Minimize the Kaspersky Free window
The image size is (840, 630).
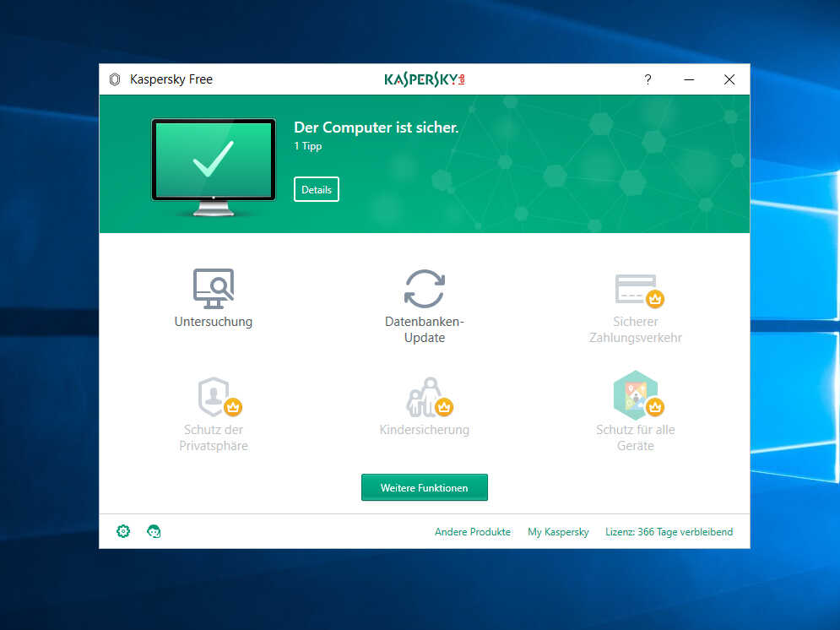point(689,80)
